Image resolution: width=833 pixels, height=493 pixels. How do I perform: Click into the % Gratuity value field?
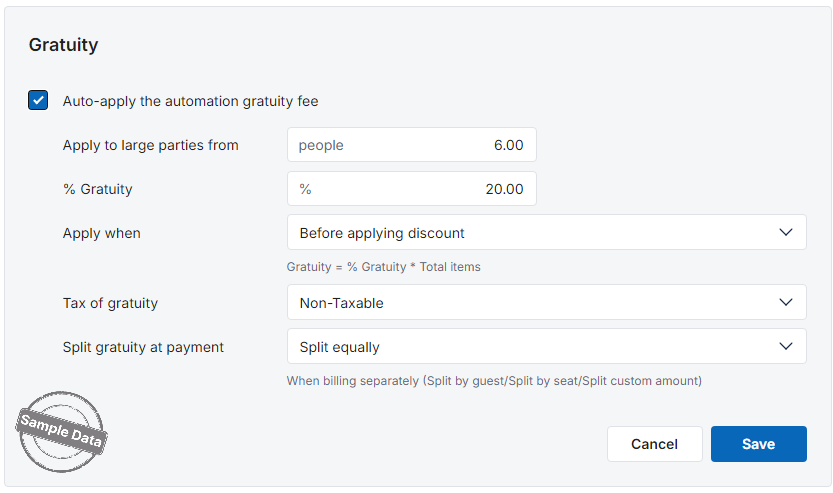point(400,189)
